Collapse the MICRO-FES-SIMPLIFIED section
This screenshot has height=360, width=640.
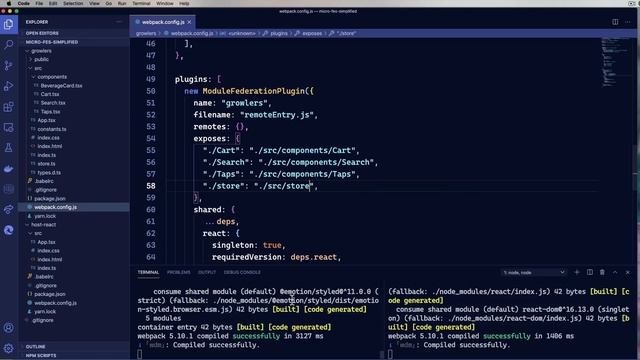click(52, 42)
